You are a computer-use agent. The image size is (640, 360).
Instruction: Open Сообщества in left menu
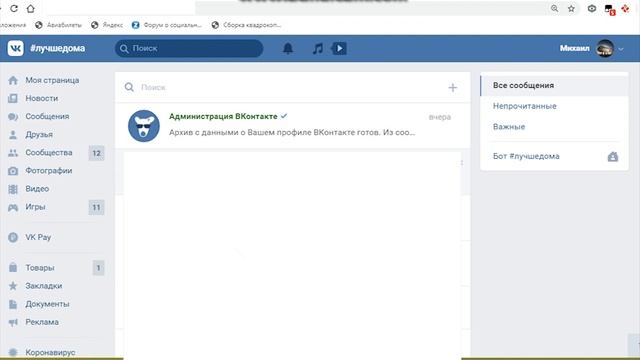click(49, 153)
